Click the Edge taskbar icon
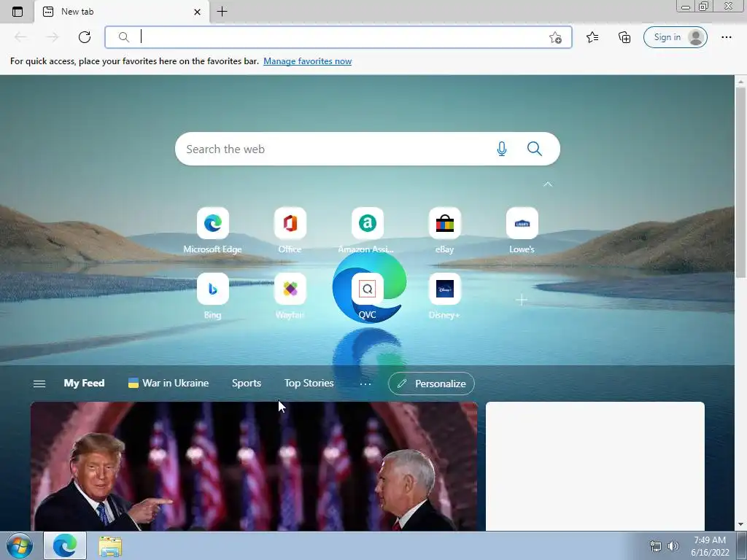Screen dimensions: 747x560 coord(65,545)
